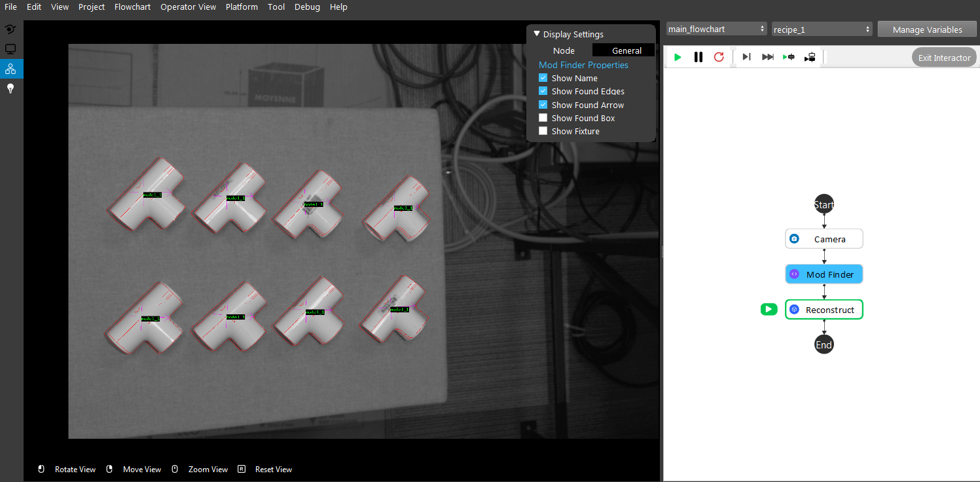Screen dimensions: 980x482
Task: Select the Mod Finder flowchart node
Action: click(x=824, y=274)
